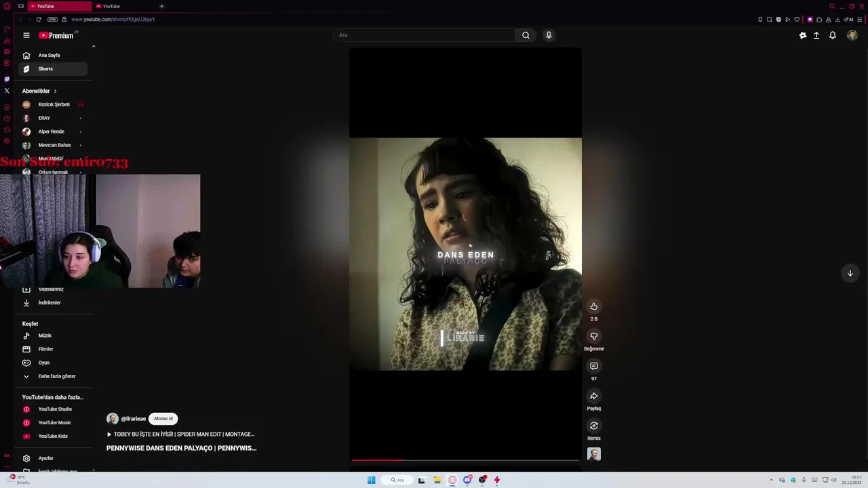This screenshot has height=488, width=868.
Task: Open Alper Rende subscription channel
Action: tap(52, 131)
